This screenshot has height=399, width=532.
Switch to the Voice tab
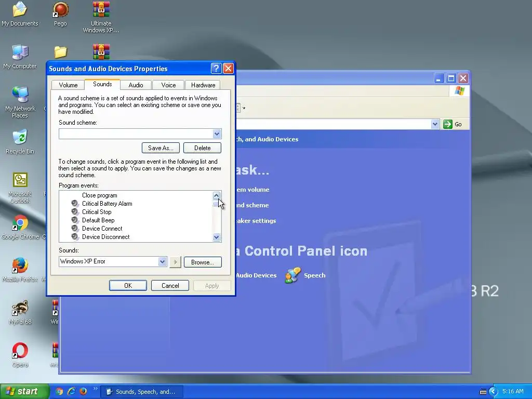click(168, 85)
